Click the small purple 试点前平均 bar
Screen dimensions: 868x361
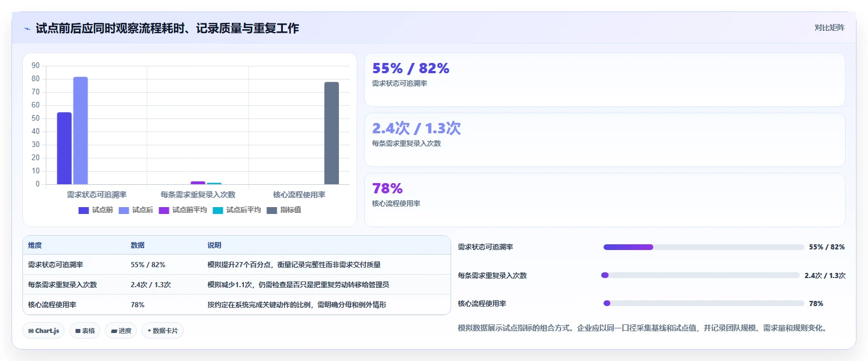[x=198, y=183]
